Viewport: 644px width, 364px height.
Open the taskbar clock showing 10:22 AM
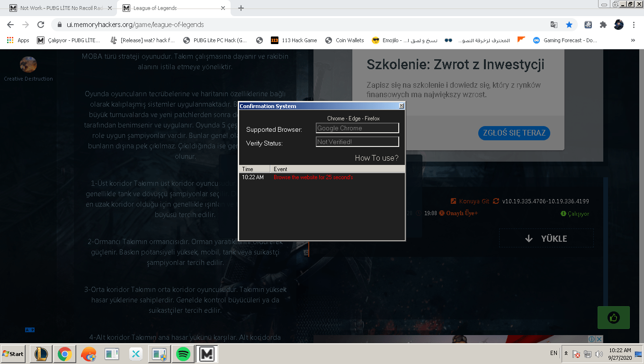click(x=620, y=354)
